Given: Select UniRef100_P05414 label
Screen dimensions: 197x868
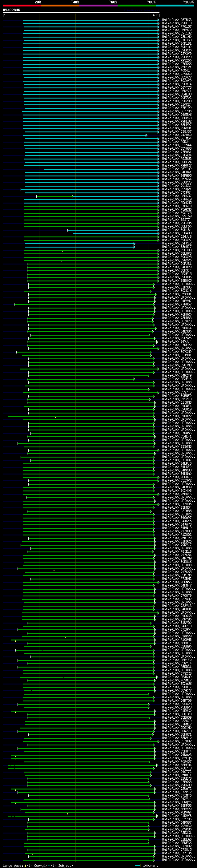Looking at the screenshot, I should click(x=177, y=71).
